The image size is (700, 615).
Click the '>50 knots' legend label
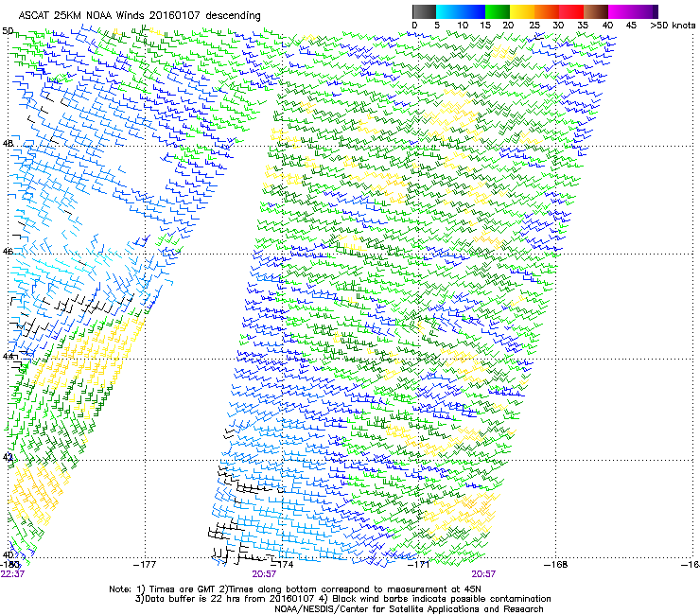point(673,26)
